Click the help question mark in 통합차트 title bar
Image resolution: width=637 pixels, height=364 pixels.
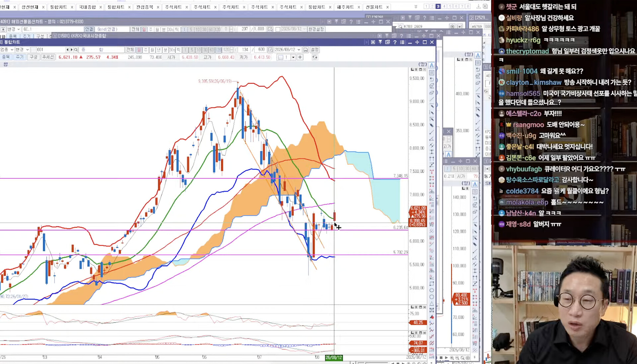point(395,42)
